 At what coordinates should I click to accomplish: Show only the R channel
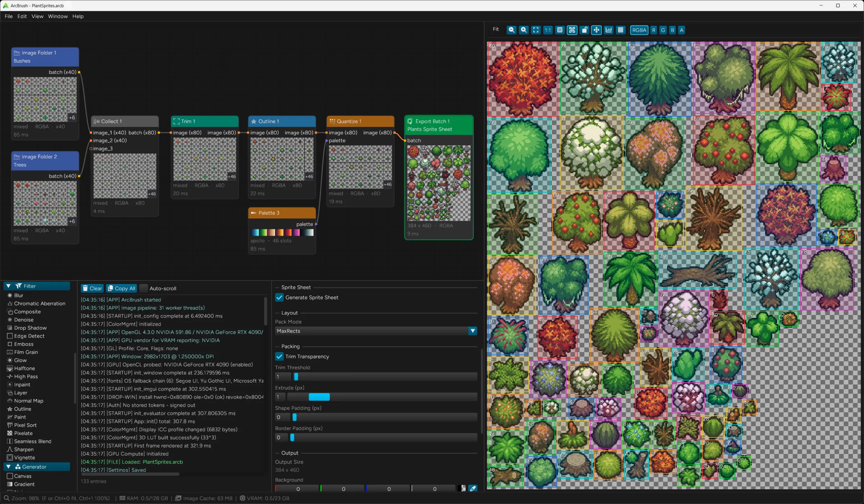coord(653,30)
